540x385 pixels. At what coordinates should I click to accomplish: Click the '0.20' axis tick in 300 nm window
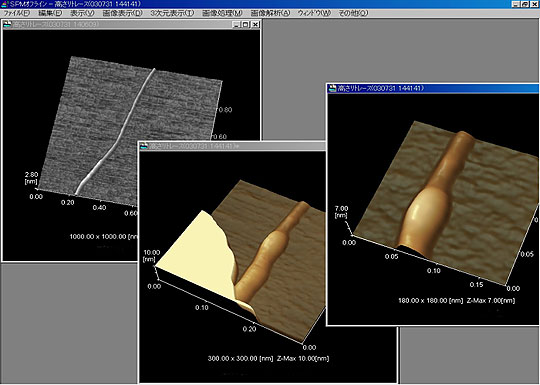click(x=249, y=329)
